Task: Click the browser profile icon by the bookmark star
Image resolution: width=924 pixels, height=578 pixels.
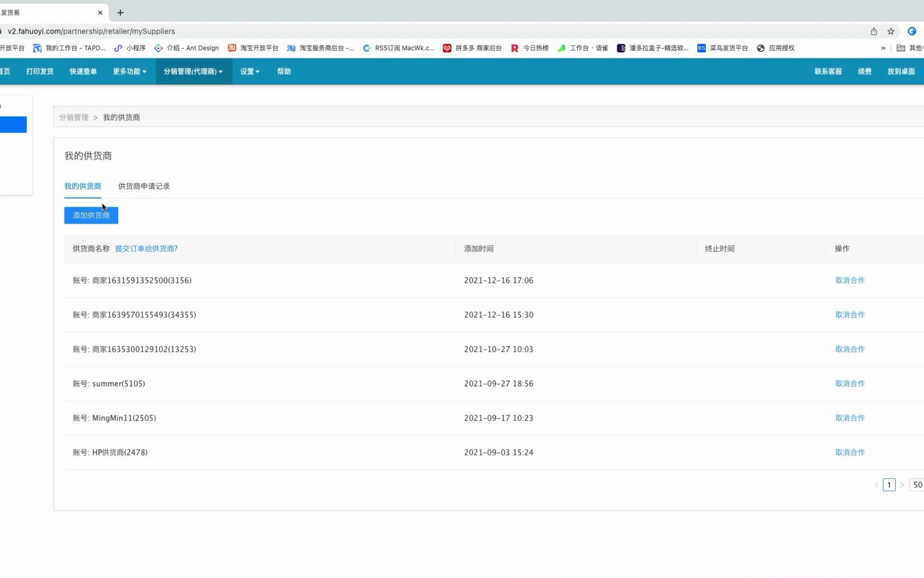Action: 912,31
